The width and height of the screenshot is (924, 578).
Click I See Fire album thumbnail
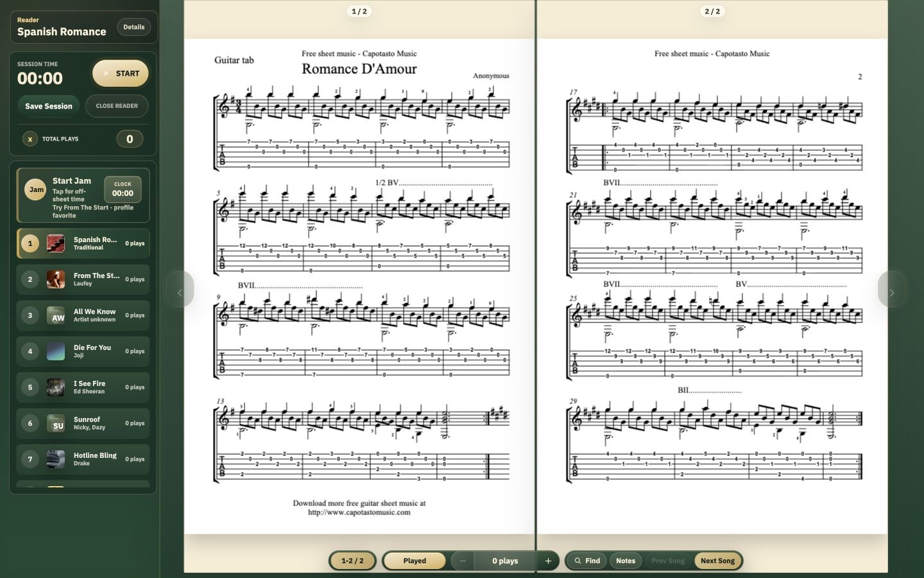tap(56, 387)
